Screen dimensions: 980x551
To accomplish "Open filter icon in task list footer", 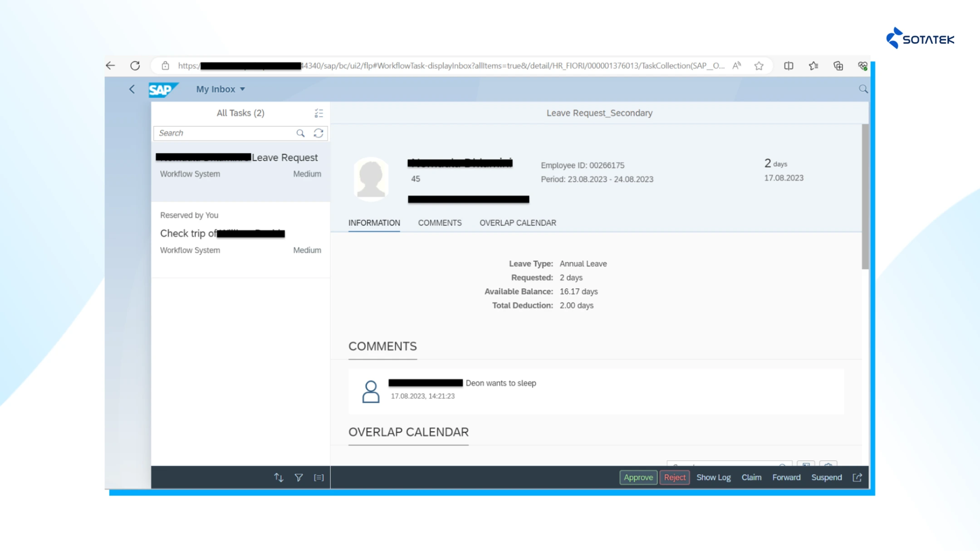I will click(299, 478).
